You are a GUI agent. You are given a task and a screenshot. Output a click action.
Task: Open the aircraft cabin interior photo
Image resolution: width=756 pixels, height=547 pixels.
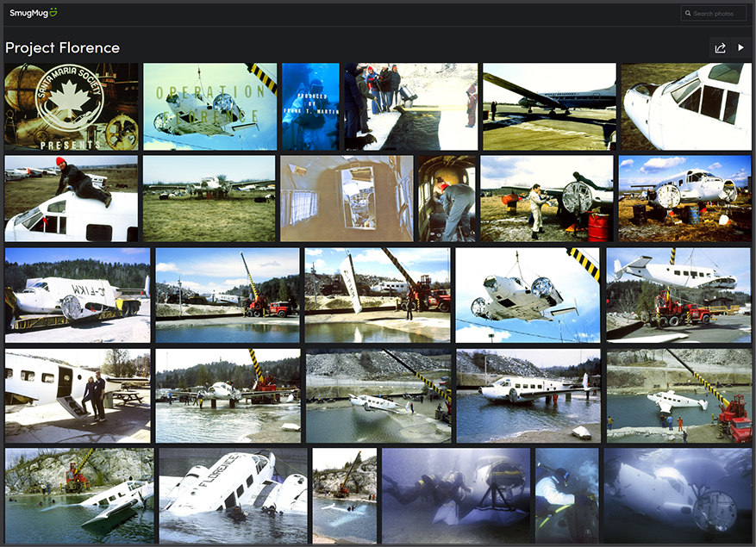click(347, 198)
